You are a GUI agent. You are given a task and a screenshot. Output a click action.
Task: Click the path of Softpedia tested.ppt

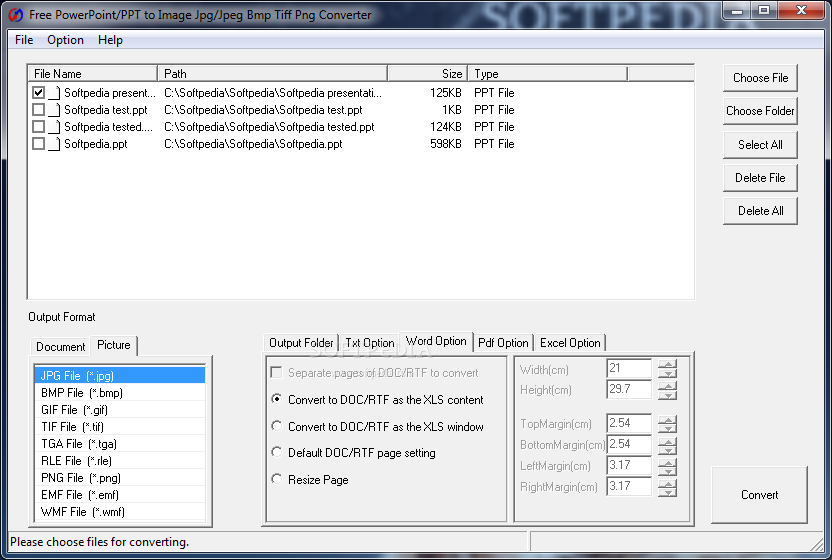[x=269, y=127]
